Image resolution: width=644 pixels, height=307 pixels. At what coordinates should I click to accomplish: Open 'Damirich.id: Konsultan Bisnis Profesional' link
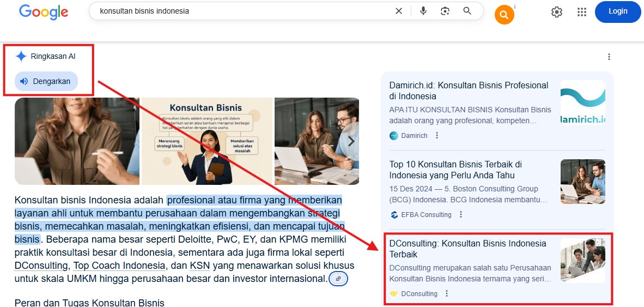click(469, 91)
